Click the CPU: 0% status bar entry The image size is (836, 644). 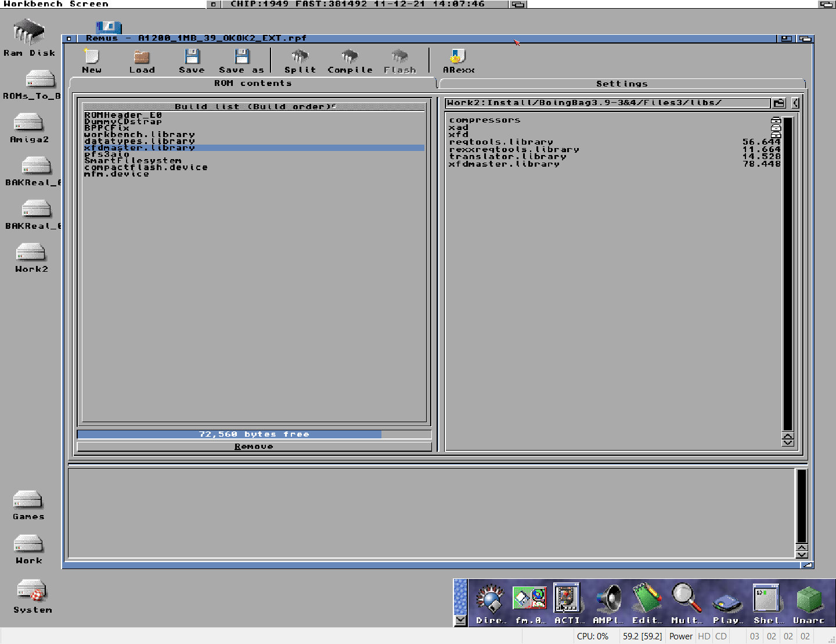[x=593, y=636]
